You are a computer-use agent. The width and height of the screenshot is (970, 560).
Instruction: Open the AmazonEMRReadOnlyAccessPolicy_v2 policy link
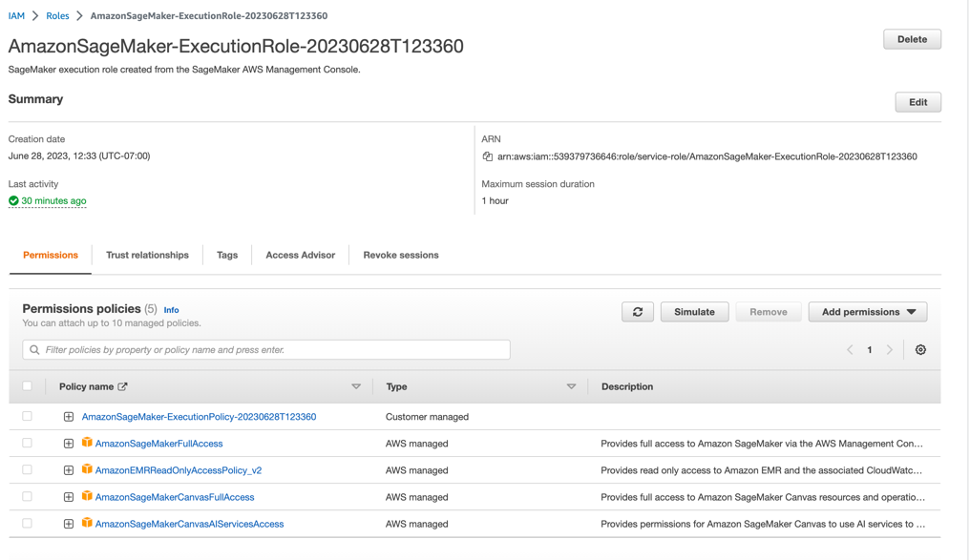(179, 470)
